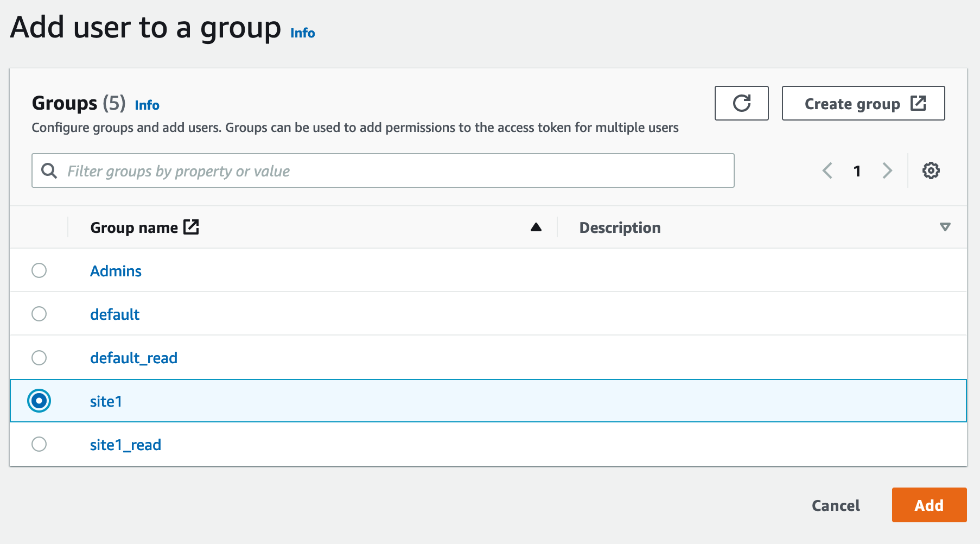980x544 pixels.
Task: Click the selected site1 radio button
Action: (x=39, y=401)
